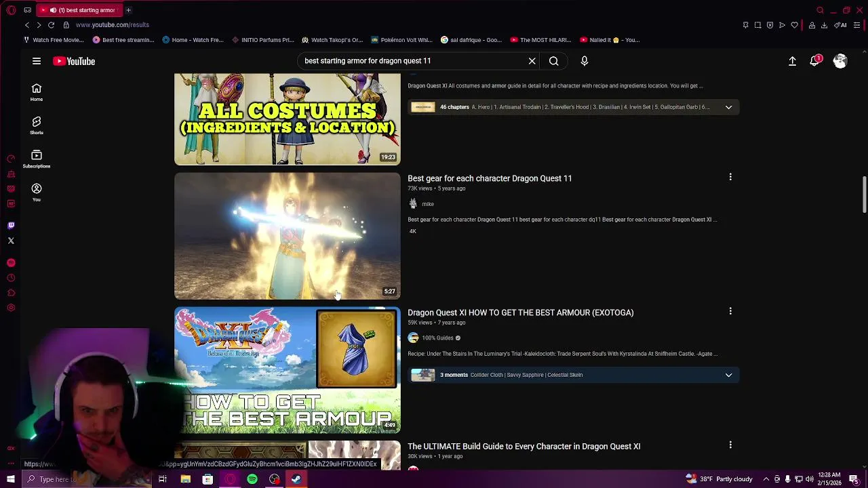Go to the YouTube logo home link
This screenshot has width=868, height=488.
tap(74, 61)
